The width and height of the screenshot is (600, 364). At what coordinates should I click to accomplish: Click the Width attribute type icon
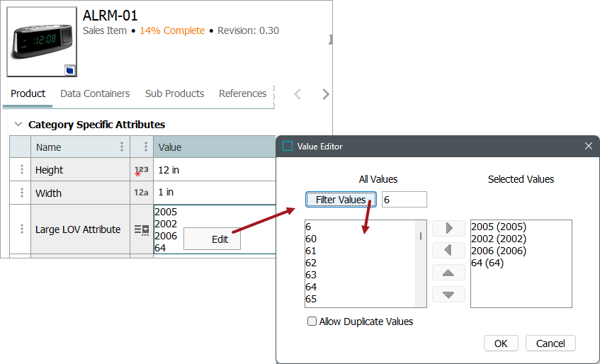pyautogui.click(x=142, y=193)
